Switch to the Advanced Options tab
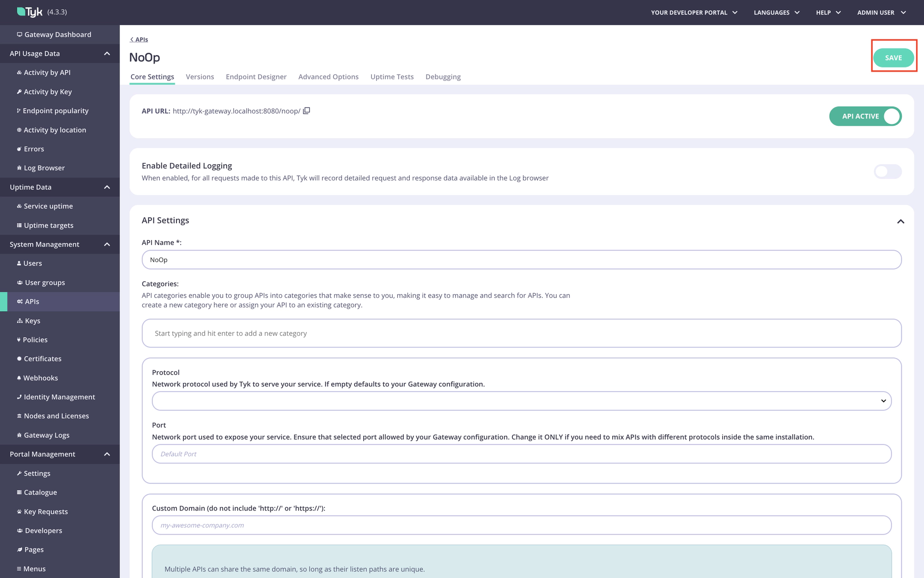Viewport: 924px width, 578px height. [328, 77]
